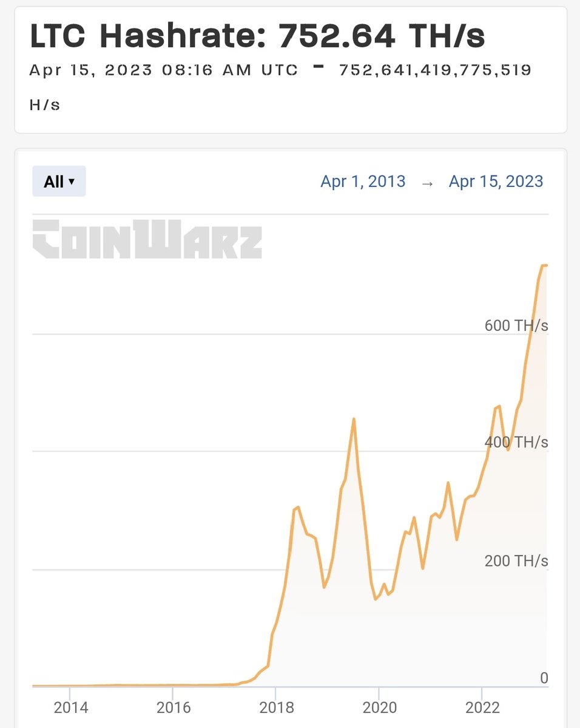Image resolution: width=580 pixels, height=728 pixels.
Task: Click the dropdown arrow next to All
Action: coord(72,182)
